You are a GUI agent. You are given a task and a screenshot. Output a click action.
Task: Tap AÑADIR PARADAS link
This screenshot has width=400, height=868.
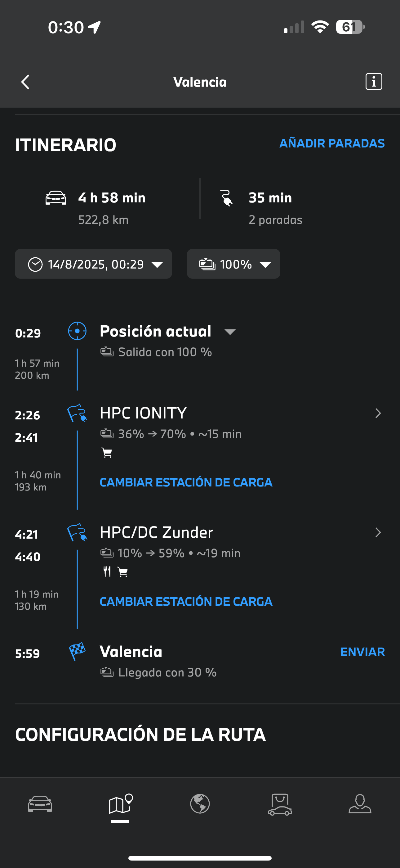[x=332, y=143]
